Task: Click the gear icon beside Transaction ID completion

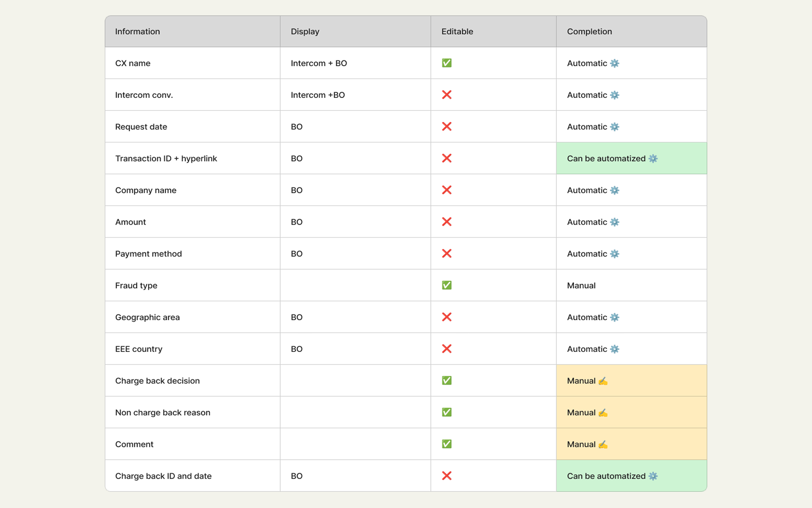Action: coord(653,158)
